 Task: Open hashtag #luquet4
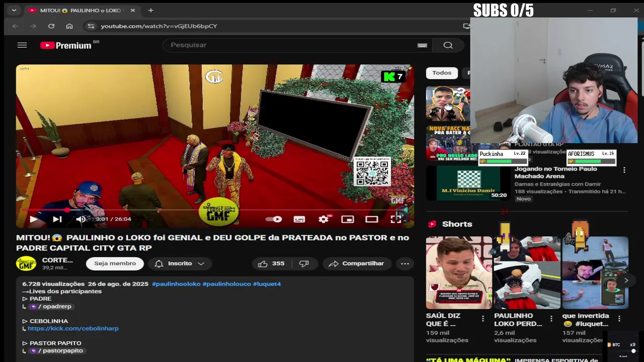pyautogui.click(x=267, y=284)
